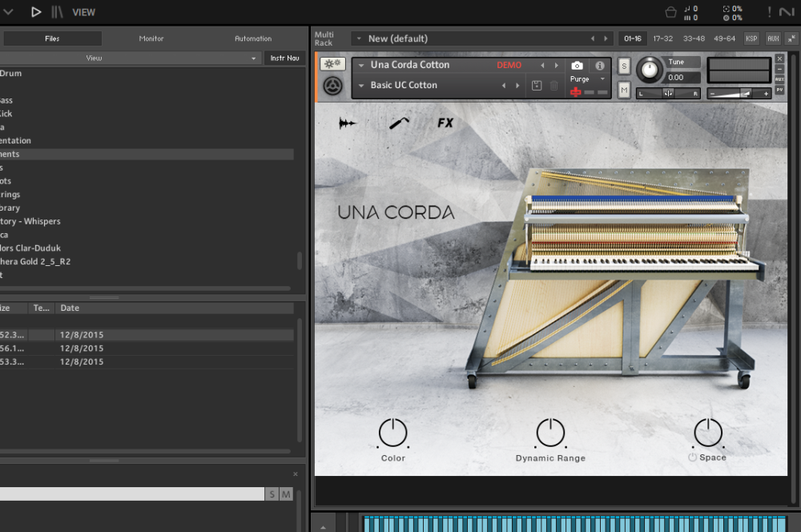801x532 pixels.
Task: Open the Una Corda Cotton instrument dropdown
Action: pyautogui.click(x=360, y=66)
